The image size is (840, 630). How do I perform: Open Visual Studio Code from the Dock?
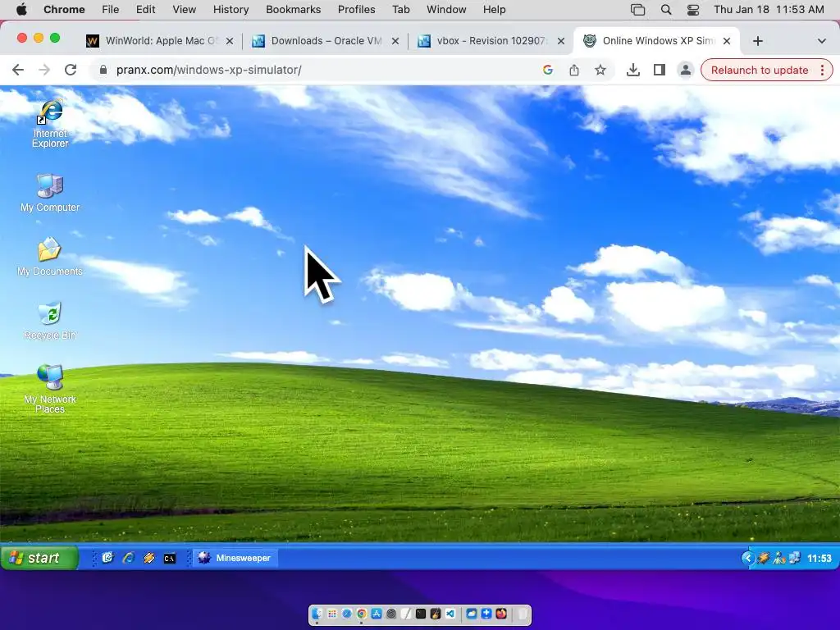point(450,614)
